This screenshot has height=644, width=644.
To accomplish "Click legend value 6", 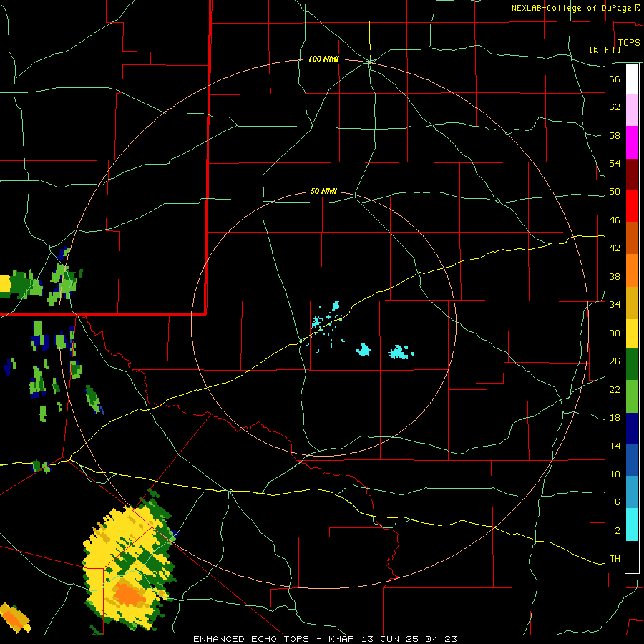I will 618,502.
